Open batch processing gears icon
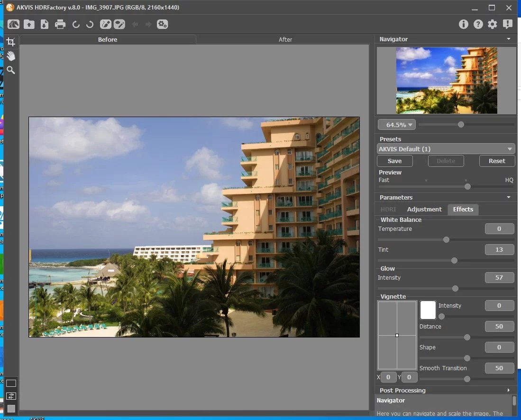 tap(163, 24)
